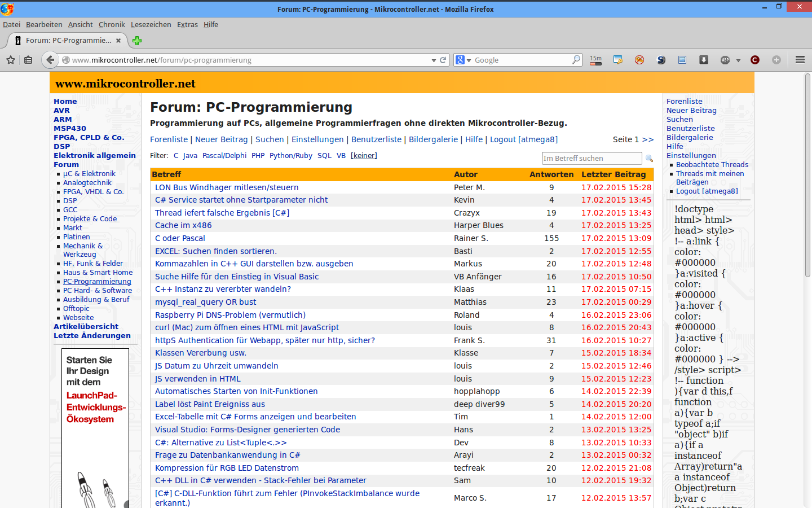Open the Bearbeiten menu

[x=44, y=24]
